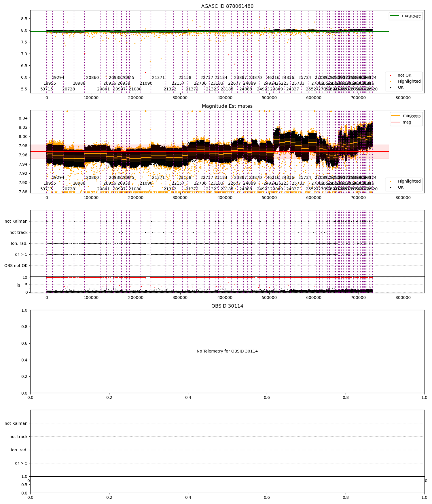432x504 pixels.
Task: Click OBSID label 22157 in Magnitude Estimates plot
Action: coord(178,183)
